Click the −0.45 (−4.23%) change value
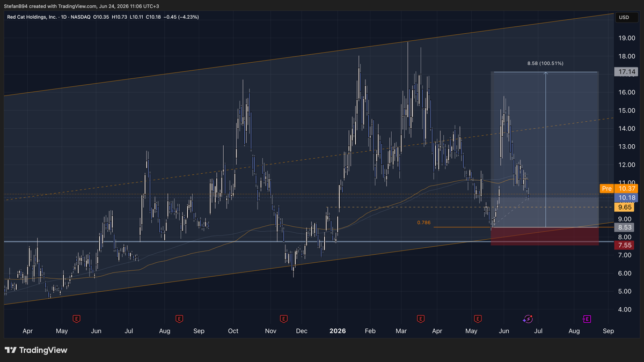Viewport: 644px width, 362px height. tap(181, 17)
